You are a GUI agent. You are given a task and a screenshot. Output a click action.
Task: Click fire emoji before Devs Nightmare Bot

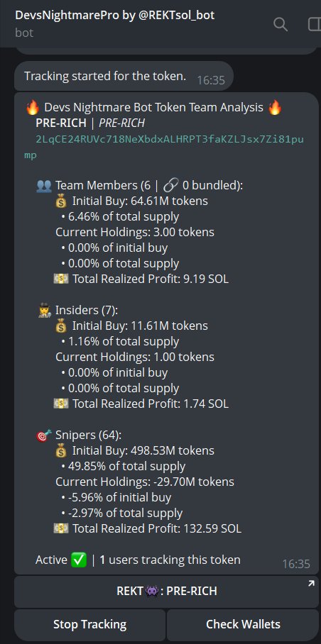[32, 108]
